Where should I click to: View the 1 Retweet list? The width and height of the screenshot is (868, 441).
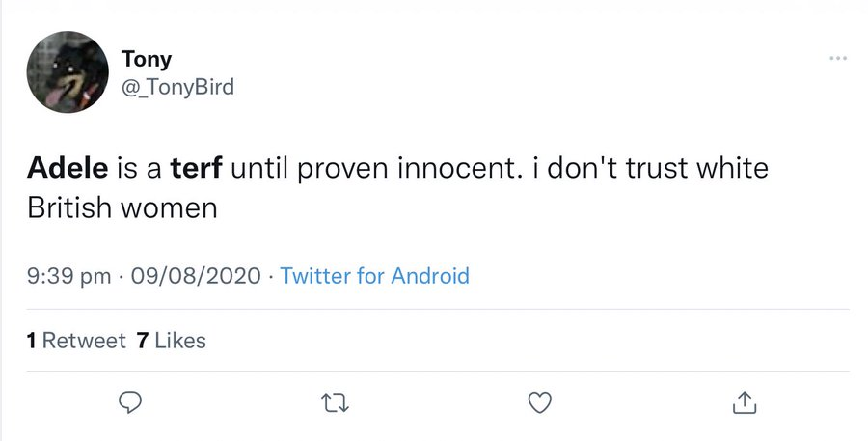point(76,341)
